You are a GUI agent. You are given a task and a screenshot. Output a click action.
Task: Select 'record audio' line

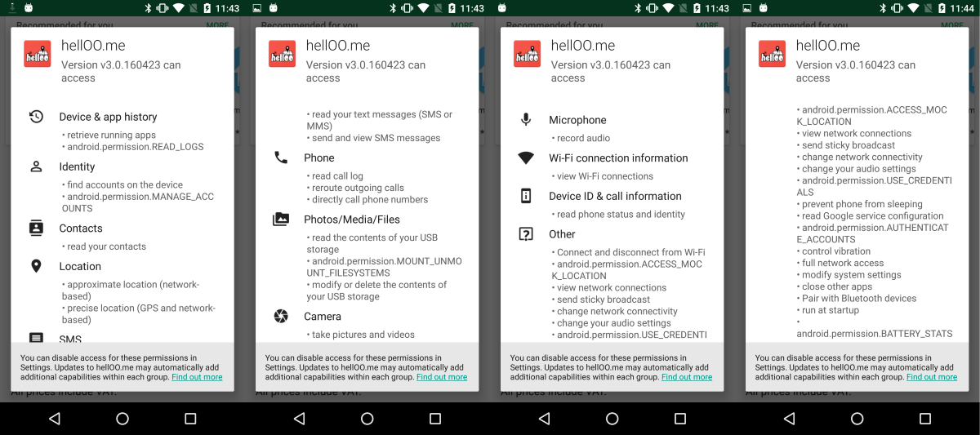pos(581,139)
